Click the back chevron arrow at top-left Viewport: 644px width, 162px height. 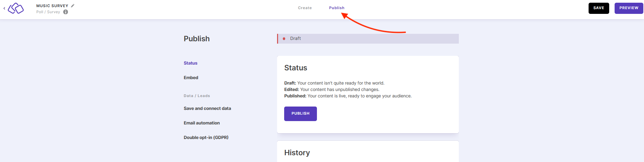[x=4, y=8]
